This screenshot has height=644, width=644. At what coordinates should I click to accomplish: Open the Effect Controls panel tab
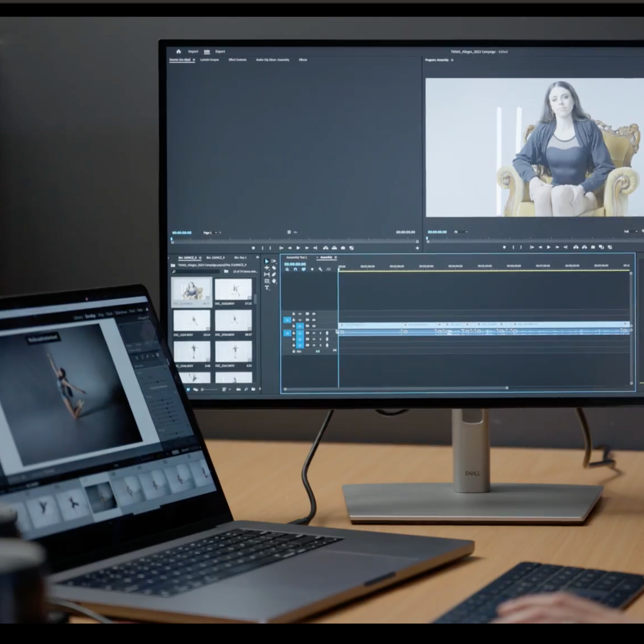(x=238, y=60)
